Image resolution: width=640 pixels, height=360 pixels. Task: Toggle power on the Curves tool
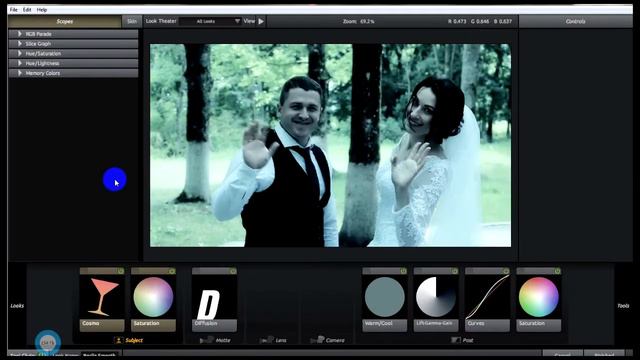pos(506,271)
